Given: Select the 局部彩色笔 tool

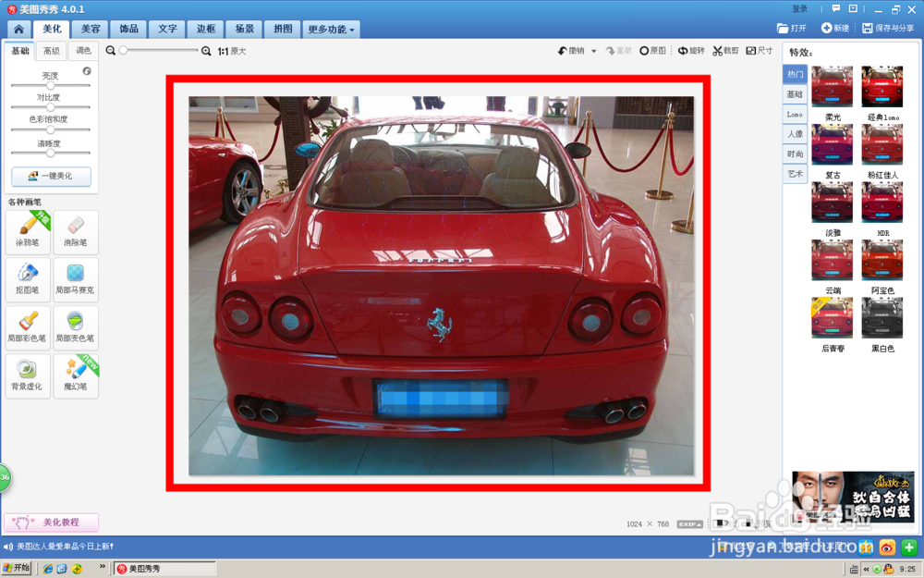Looking at the screenshot, I should pos(27,328).
